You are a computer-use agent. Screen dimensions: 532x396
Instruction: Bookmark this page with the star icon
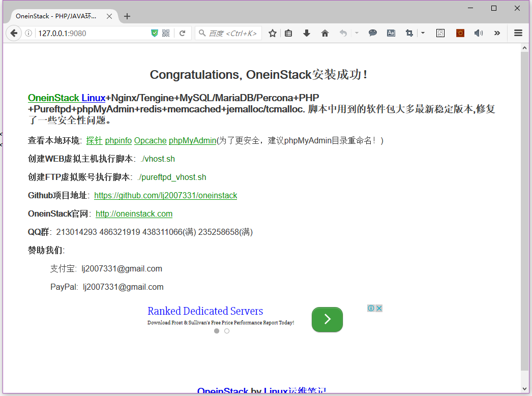[273, 33]
